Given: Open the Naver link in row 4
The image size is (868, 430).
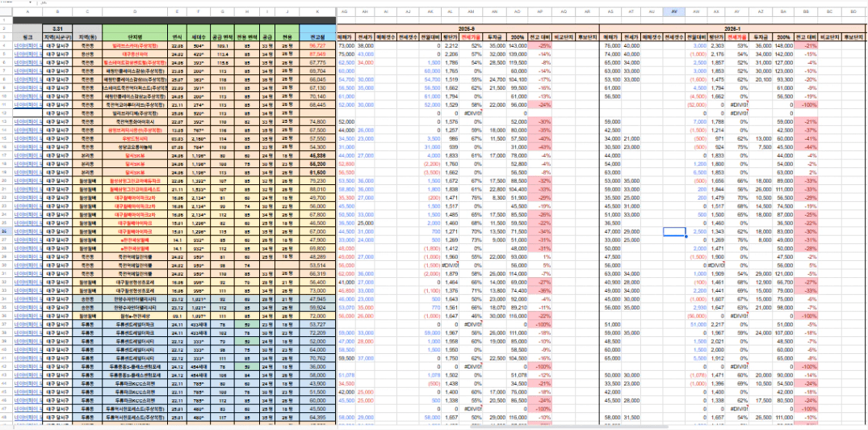Looking at the screenshot, I should pyautogui.click(x=26, y=47).
